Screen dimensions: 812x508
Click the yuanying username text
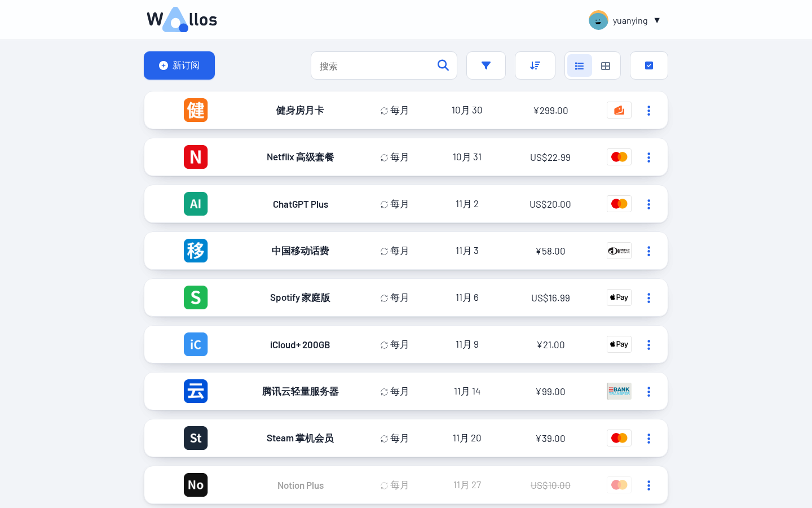pos(630,21)
